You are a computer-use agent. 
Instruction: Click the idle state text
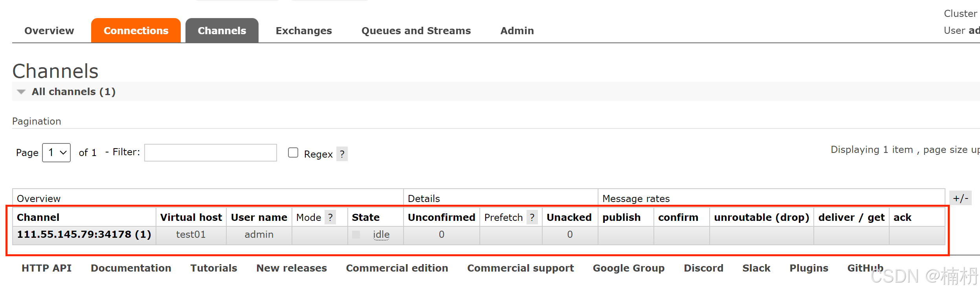pos(381,235)
